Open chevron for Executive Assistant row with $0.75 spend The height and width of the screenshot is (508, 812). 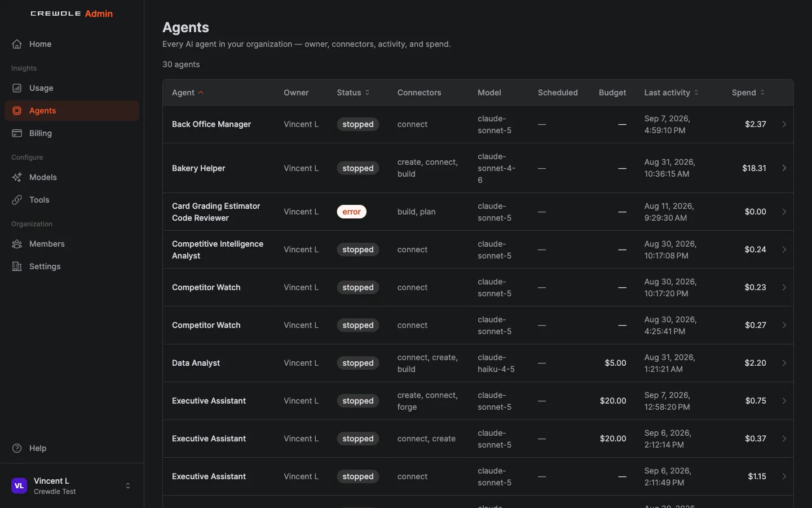(784, 401)
